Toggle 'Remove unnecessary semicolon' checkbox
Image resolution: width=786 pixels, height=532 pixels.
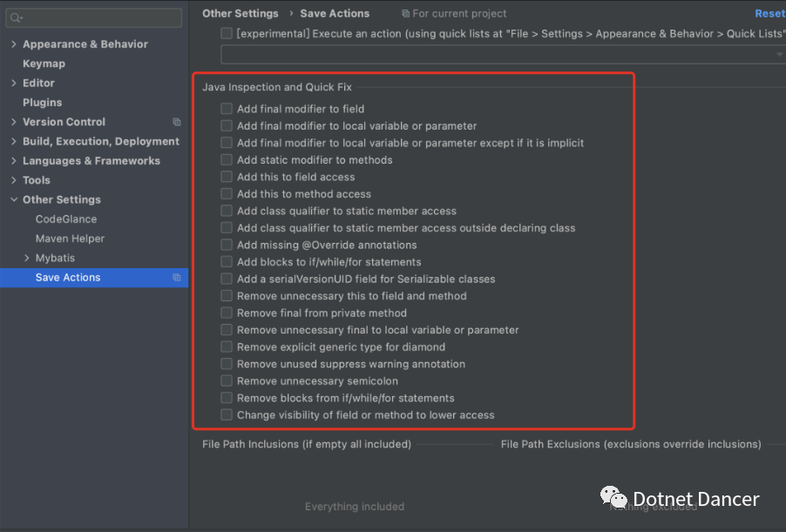point(227,380)
